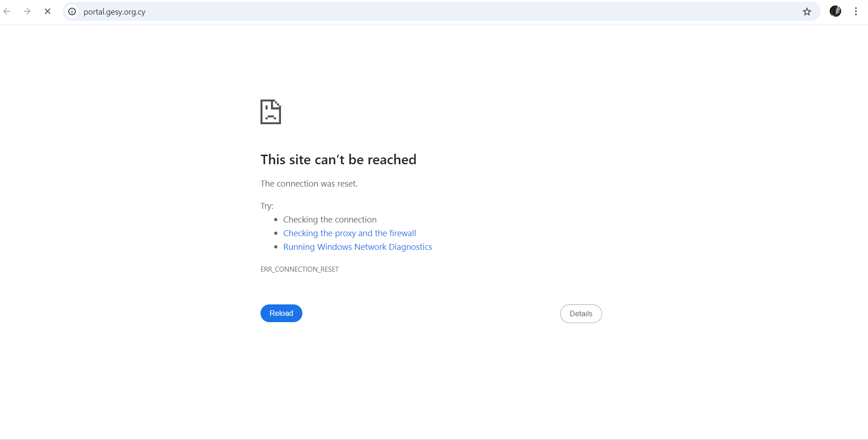This screenshot has height=440, width=868.
Task: Click the blank middle of the address bar
Action: coord(455,12)
